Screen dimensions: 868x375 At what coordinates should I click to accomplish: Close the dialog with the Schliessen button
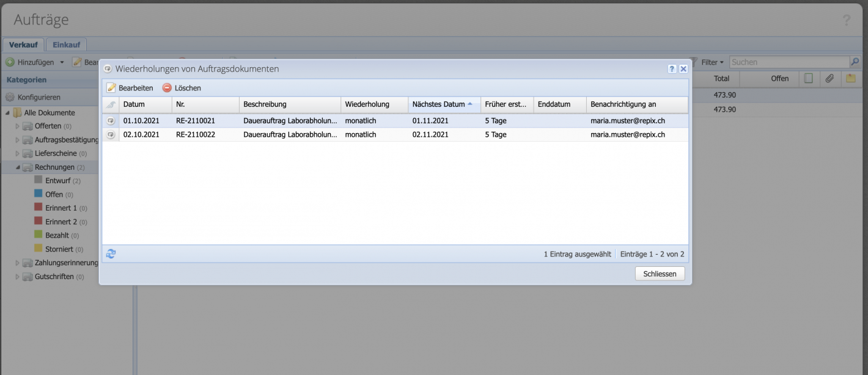tap(660, 273)
